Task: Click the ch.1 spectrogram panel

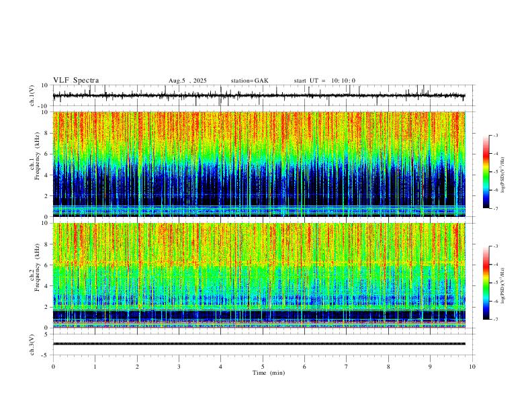Action: 259,164
